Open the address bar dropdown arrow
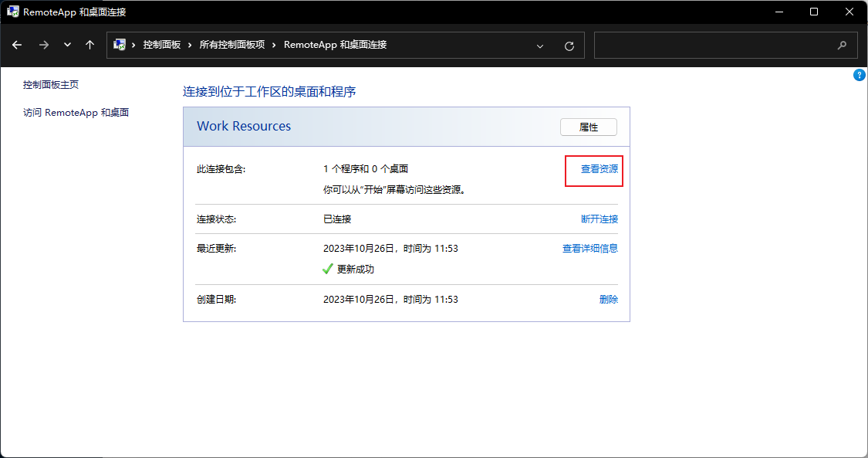This screenshot has height=458, width=868. click(540, 46)
